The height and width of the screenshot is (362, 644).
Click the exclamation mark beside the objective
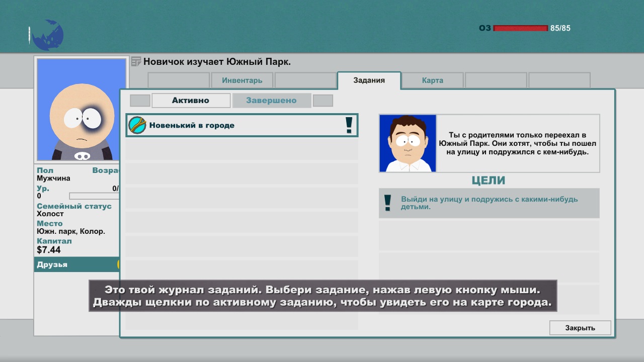click(387, 203)
